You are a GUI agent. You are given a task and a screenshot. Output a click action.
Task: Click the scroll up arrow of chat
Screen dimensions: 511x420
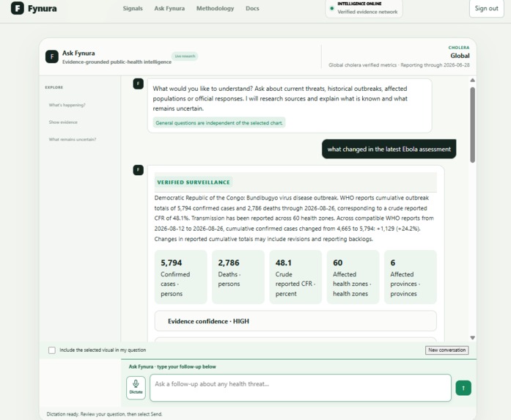(473, 80)
